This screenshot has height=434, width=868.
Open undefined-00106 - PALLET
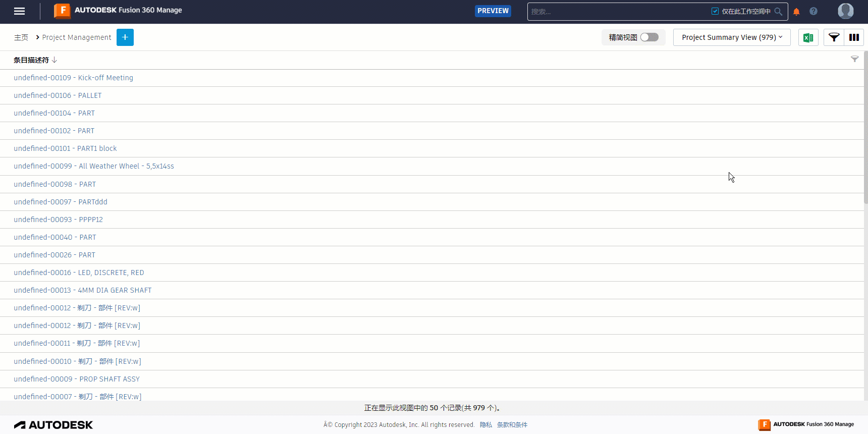pos(58,95)
